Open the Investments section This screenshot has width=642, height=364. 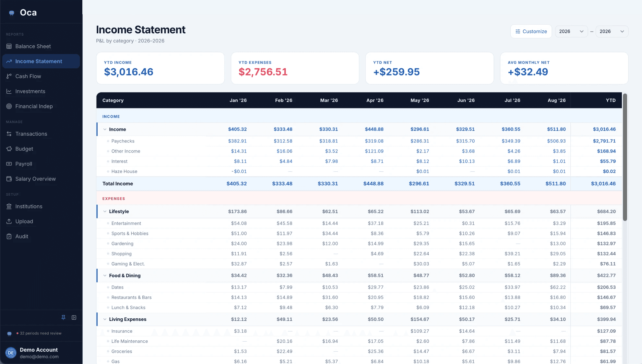(41, 91)
